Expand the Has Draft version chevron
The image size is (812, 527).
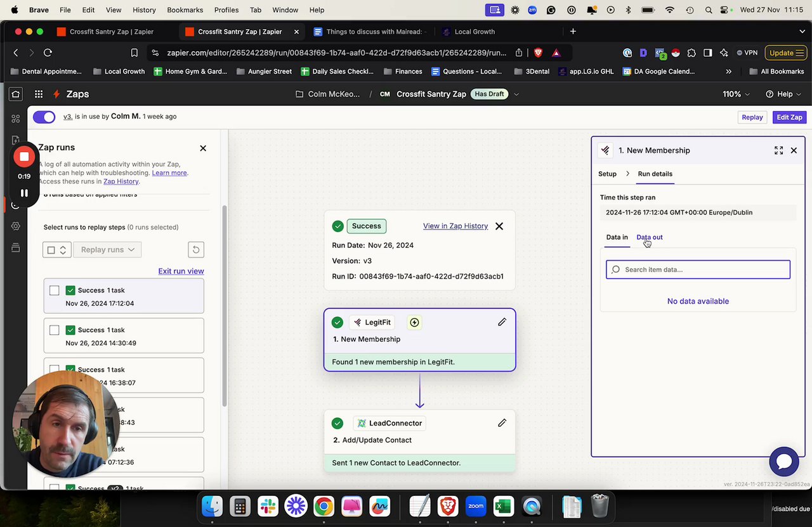click(x=516, y=94)
